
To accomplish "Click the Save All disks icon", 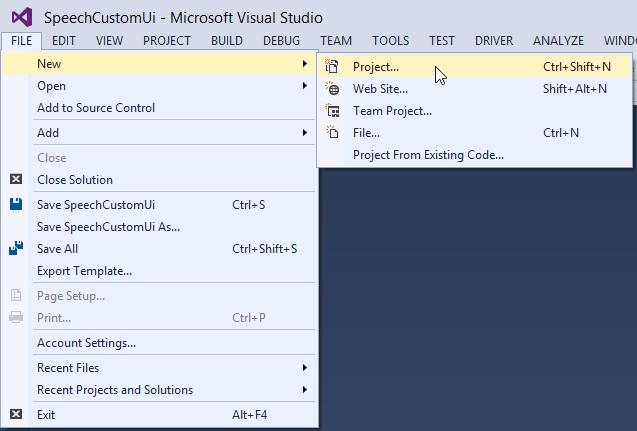I will pos(15,249).
